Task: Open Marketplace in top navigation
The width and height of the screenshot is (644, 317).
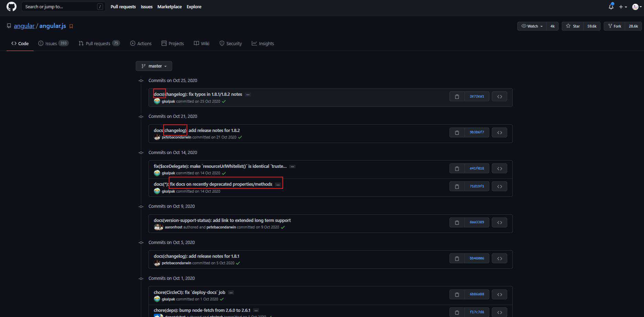Action: point(169,7)
